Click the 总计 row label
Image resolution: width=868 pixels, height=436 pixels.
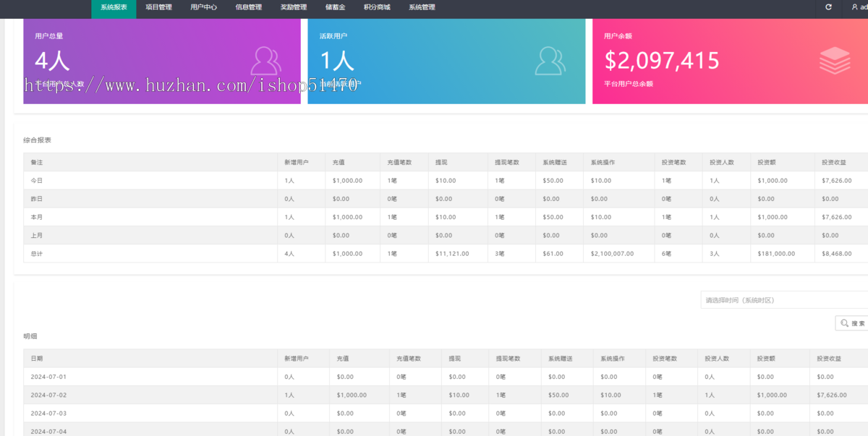click(36, 254)
